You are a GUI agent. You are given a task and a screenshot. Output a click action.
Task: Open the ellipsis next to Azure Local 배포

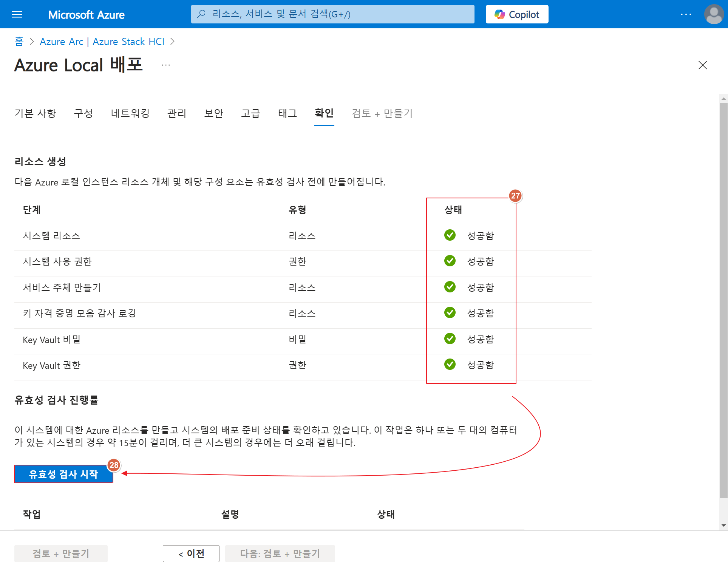click(x=166, y=65)
